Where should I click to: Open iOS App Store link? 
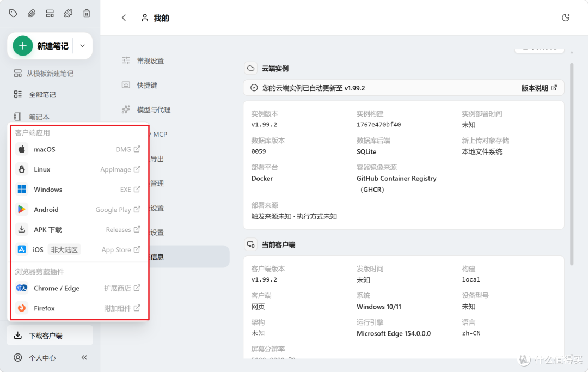pos(121,250)
